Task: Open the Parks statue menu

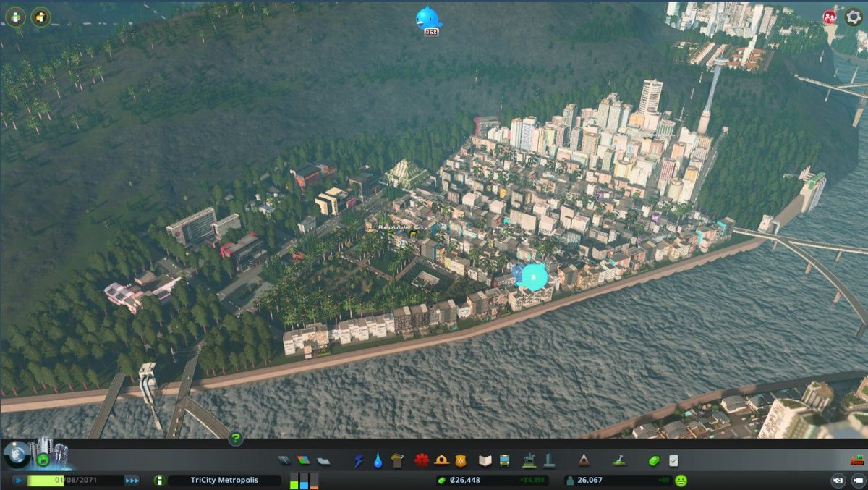Action: click(x=529, y=461)
